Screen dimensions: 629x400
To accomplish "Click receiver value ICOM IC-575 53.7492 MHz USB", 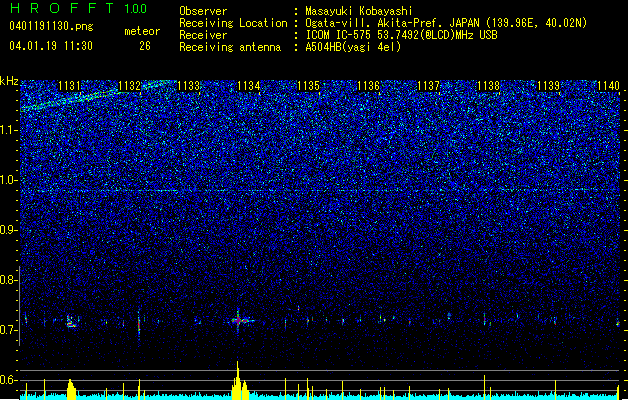I will click(x=401, y=35).
